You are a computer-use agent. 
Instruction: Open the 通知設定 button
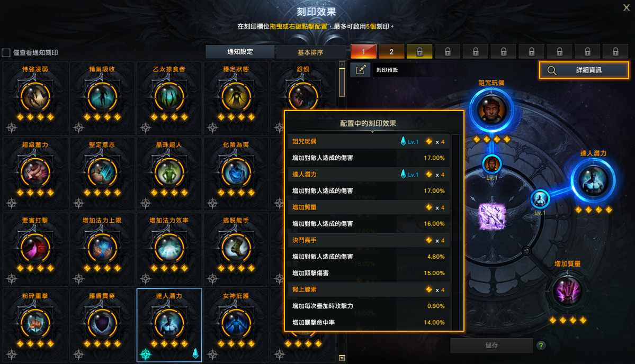pos(240,52)
